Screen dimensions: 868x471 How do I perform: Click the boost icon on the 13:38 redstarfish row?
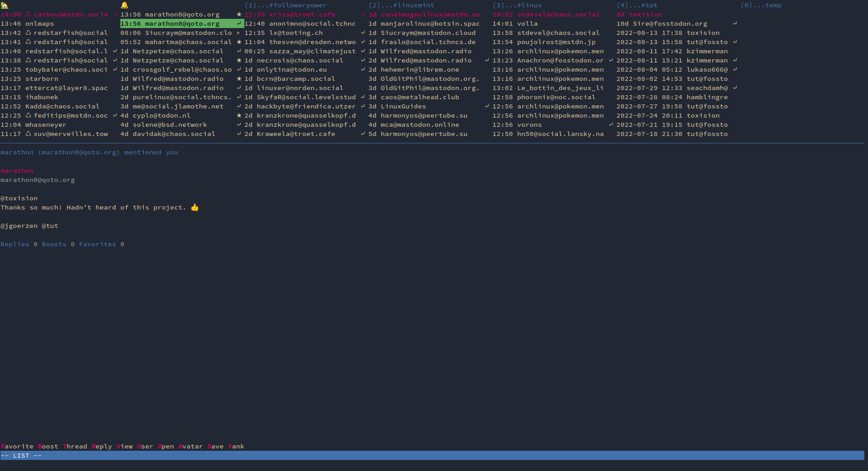(x=28, y=60)
